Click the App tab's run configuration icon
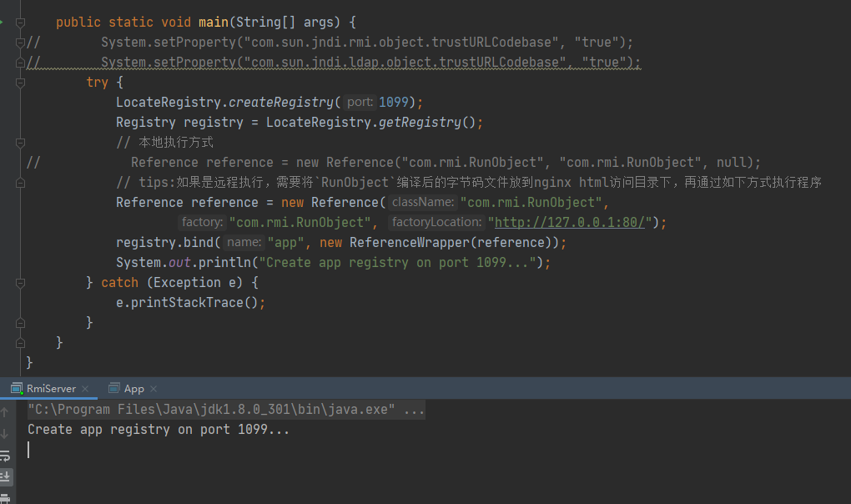 [114, 388]
